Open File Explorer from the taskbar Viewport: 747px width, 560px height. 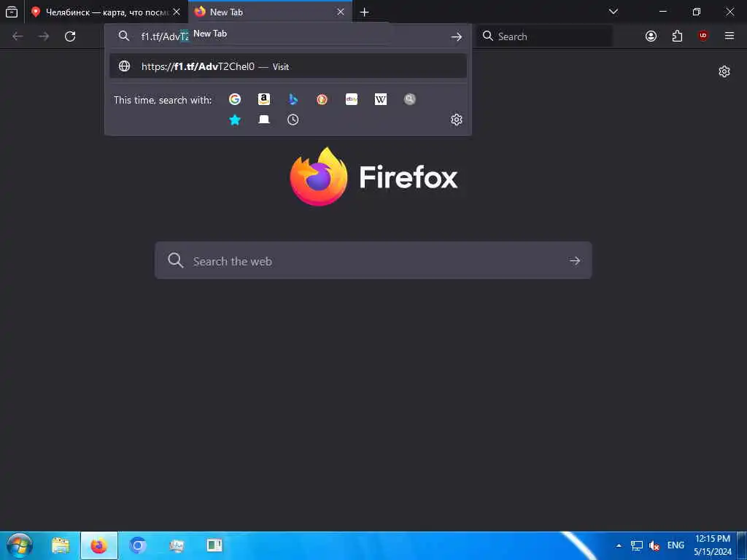[x=61, y=545]
